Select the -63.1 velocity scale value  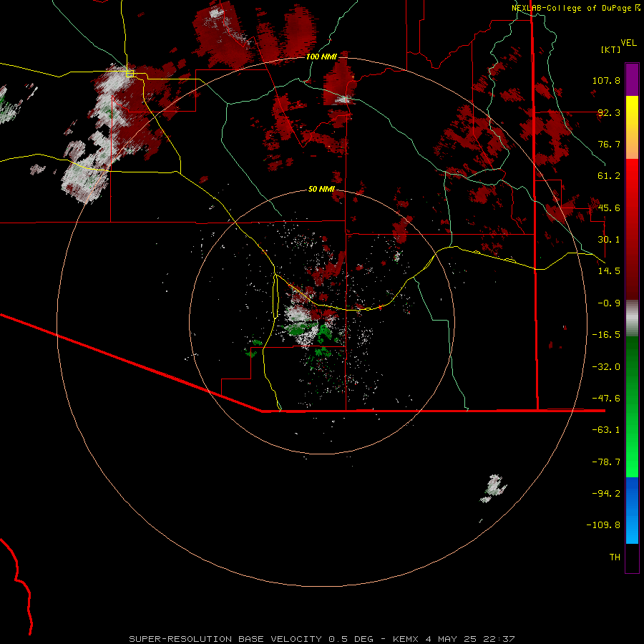tap(606, 430)
